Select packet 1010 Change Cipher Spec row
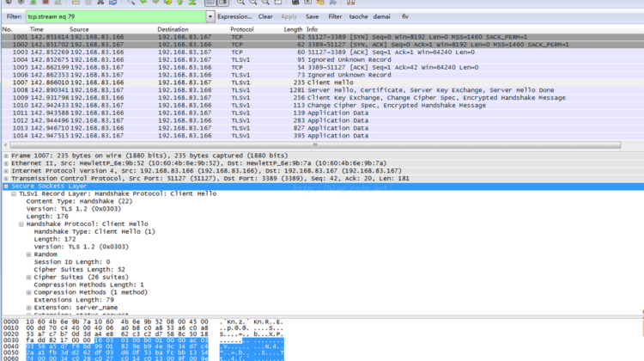Image resolution: width=644 pixels, height=361 pixels. pyautogui.click(x=322, y=105)
